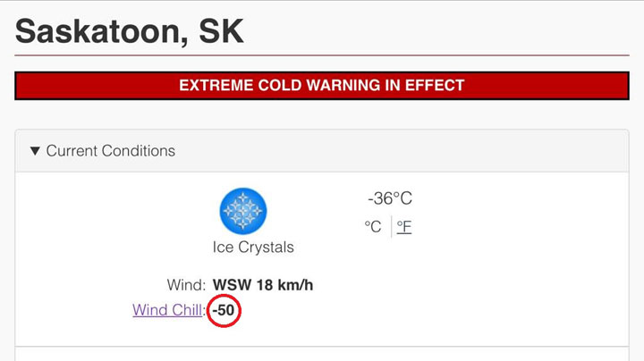Click the divider between °C and °F

[x=391, y=226]
